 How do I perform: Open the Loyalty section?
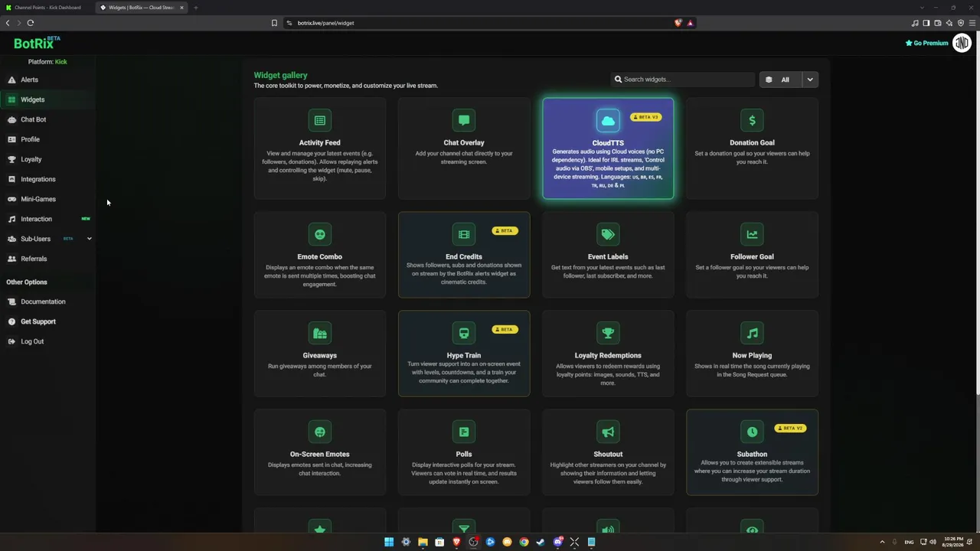pos(31,159)
